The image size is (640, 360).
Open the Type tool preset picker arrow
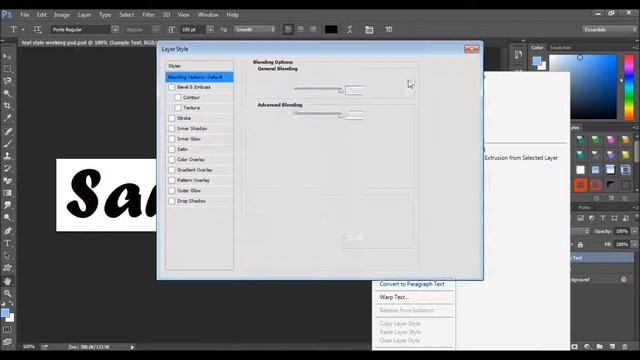pyautogui.click(x=23, y=29)
